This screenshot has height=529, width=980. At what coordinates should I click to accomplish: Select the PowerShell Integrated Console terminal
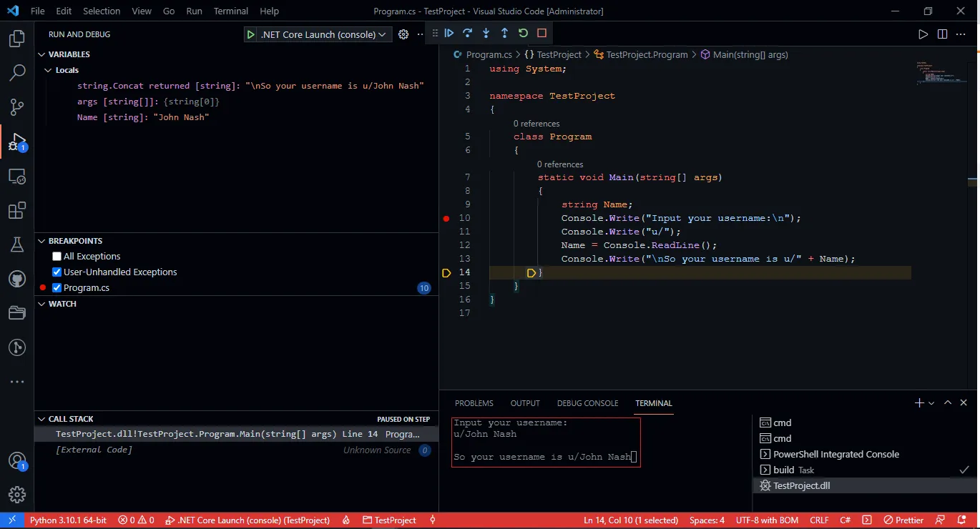point(836,455)
